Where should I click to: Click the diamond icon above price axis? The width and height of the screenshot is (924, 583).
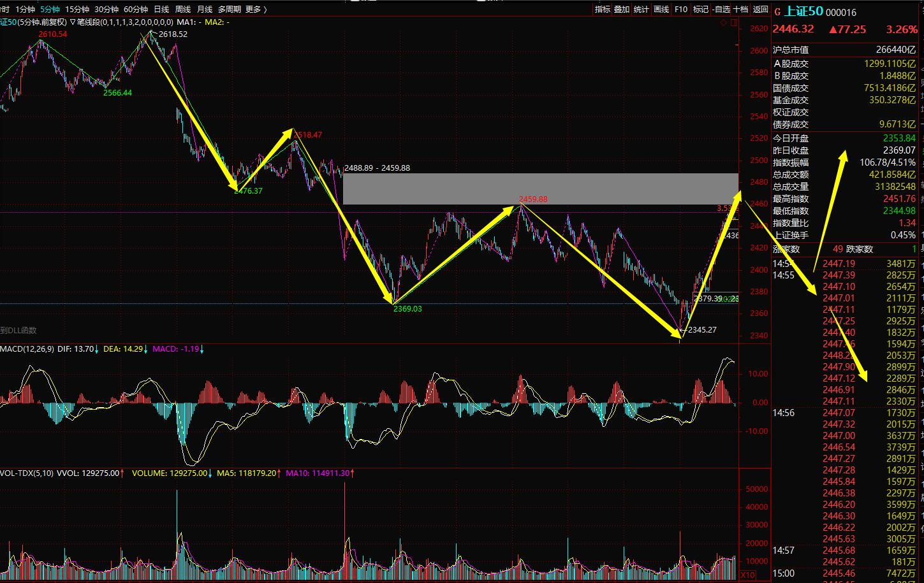[724, 22]
